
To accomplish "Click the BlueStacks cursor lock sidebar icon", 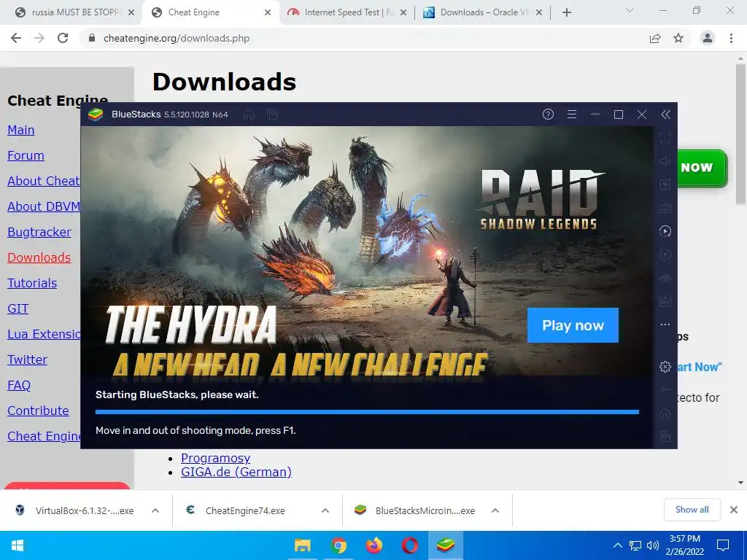I will 665,184.
